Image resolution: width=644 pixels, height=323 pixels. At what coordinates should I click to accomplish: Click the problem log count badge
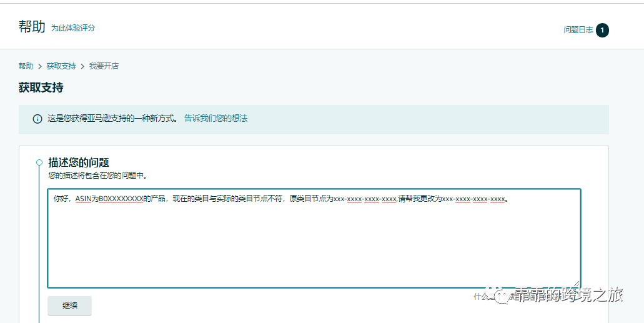pos(602,30)
